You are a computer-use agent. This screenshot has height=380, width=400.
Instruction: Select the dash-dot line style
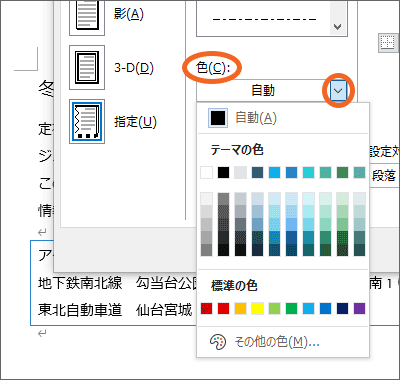[264, 19]
